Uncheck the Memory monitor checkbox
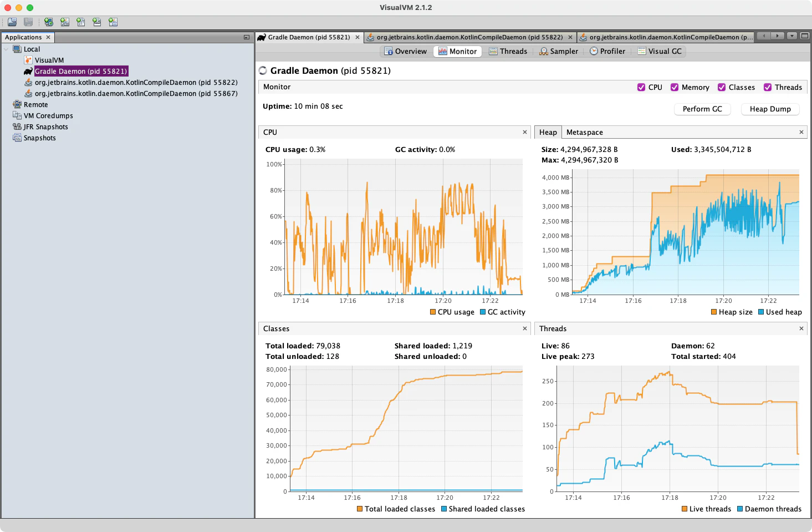This screenshot has width=812, height=532. (675, 87)
